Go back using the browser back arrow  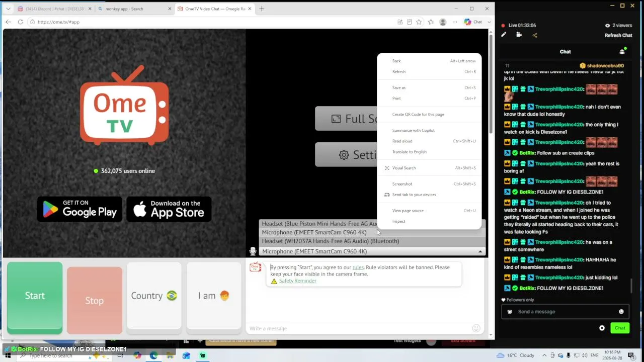[8, 22]
